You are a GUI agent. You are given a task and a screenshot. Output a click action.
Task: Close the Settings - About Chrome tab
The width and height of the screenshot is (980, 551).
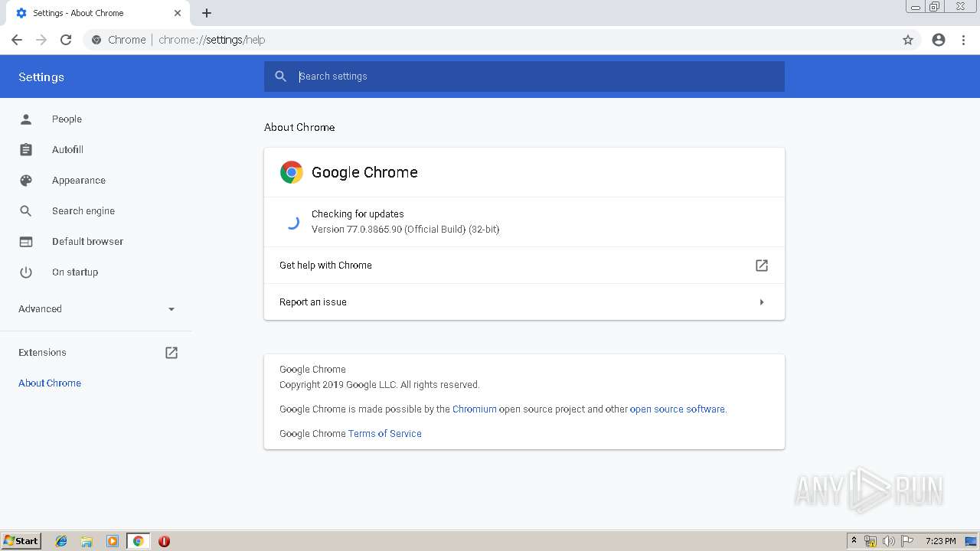178,13
